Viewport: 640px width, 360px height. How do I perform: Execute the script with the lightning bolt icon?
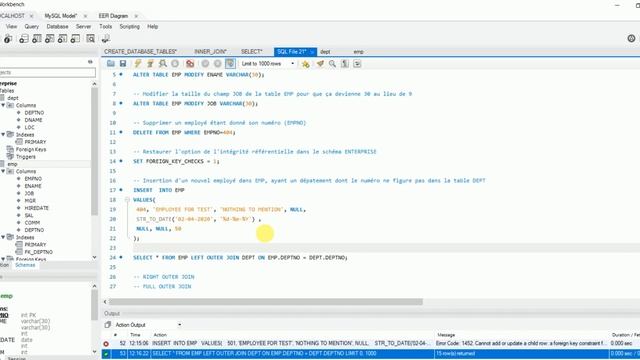click(138, 64)
